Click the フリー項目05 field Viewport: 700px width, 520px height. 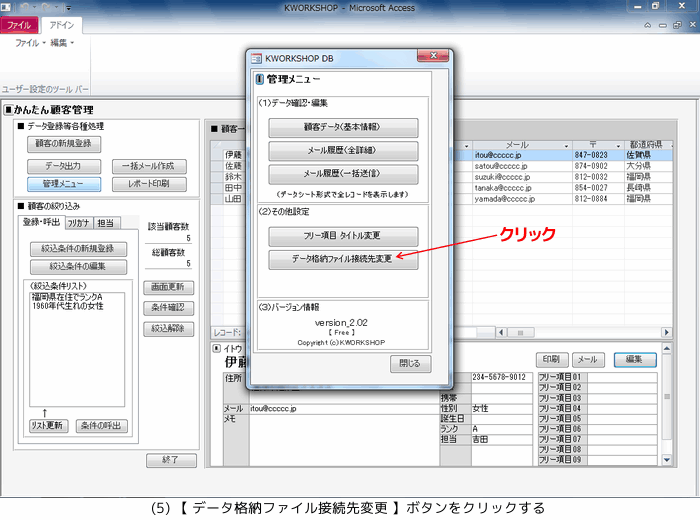pyautogui.click(x=620, y=419)
